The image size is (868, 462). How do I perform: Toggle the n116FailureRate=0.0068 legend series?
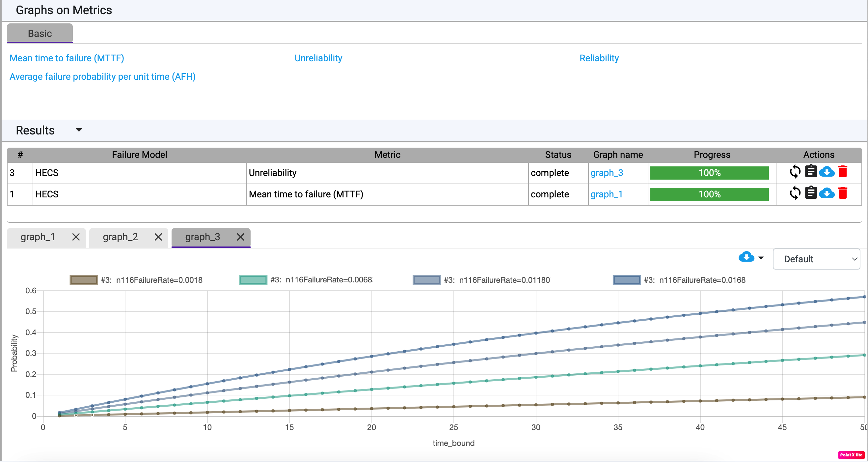(x=306, y=280)
